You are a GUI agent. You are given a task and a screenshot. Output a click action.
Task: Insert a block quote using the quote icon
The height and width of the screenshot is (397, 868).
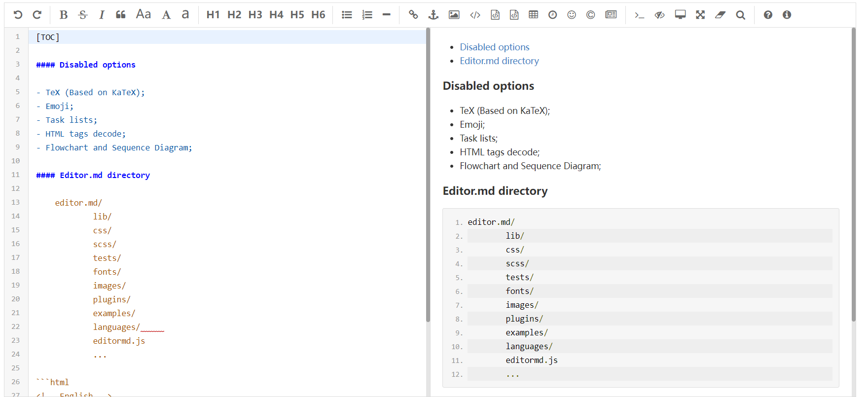click(x=120, y=15)
